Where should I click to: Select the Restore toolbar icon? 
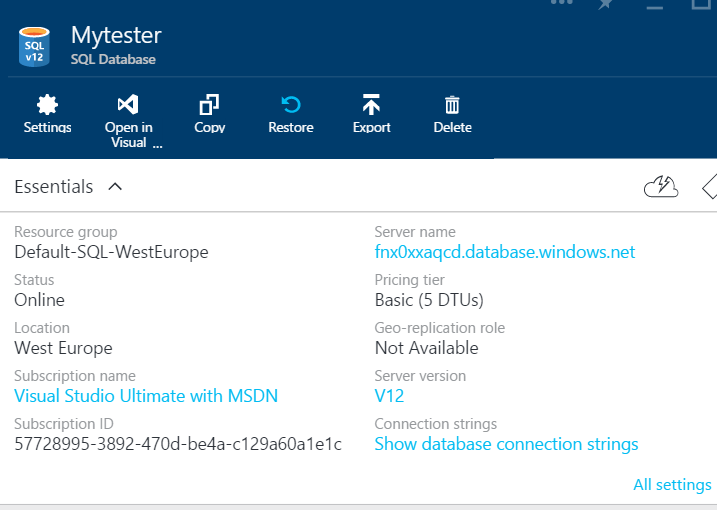[290, 105]
